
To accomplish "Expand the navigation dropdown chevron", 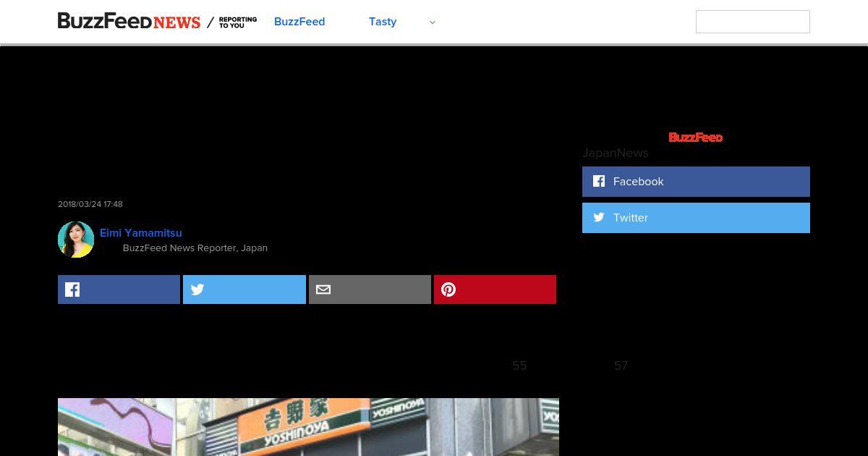I will [x=433, y=22].
